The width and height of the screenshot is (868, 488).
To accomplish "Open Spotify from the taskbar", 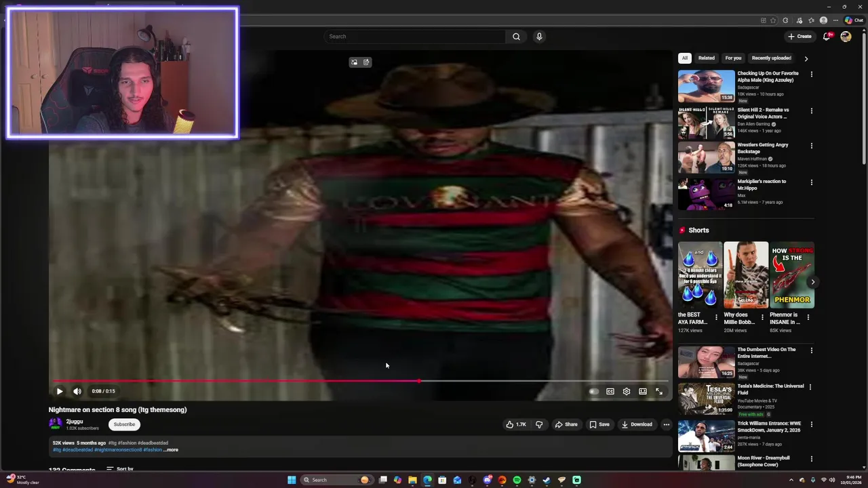I will [517, 480].
